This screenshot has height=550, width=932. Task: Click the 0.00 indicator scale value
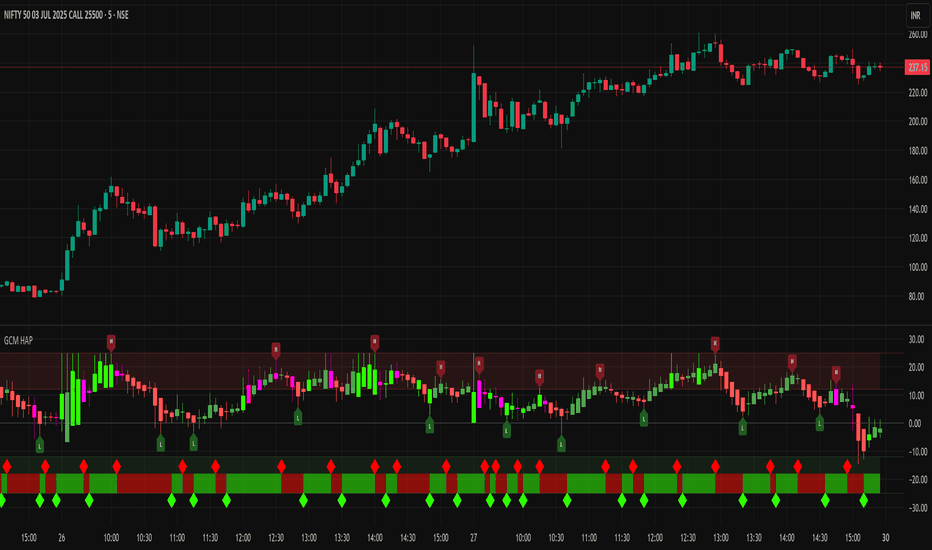point(915,424)
